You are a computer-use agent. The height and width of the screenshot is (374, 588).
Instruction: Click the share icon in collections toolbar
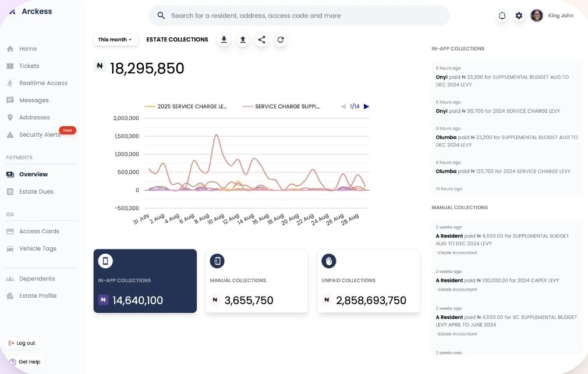[x=262, y=40]
